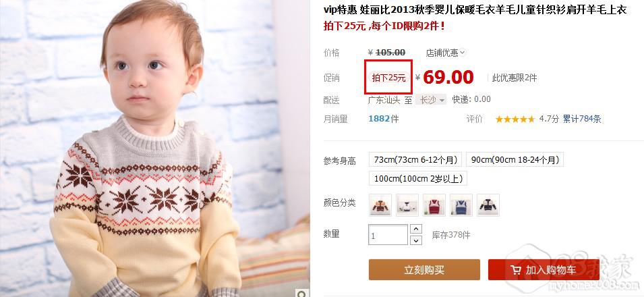Click the 加入购物车 button
This screenshot has width=644, height=297.
click(x=544, y=270)
